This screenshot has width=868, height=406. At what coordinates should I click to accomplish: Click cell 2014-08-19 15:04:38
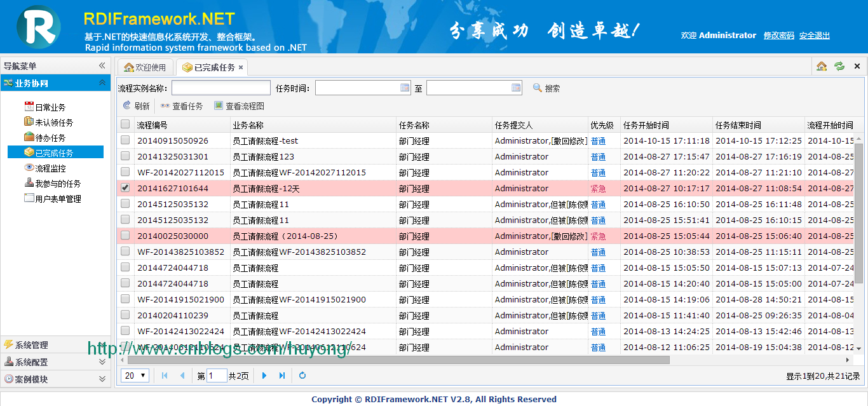[x=759, y=348]
